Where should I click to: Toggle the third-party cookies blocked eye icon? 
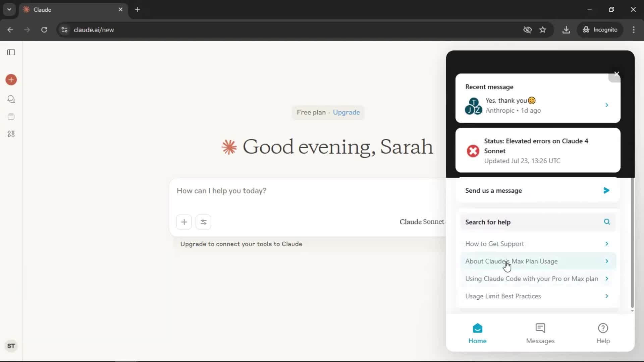coord(527,30)
